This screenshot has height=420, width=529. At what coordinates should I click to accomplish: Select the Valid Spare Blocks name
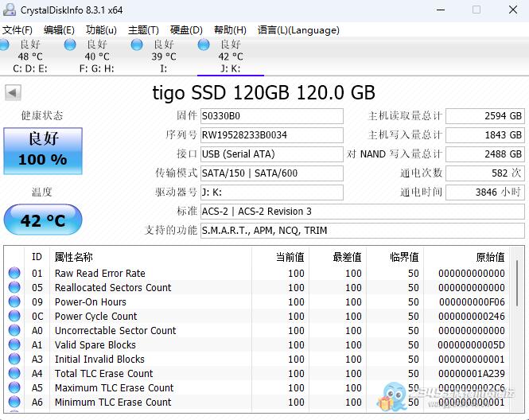(95, 345)
